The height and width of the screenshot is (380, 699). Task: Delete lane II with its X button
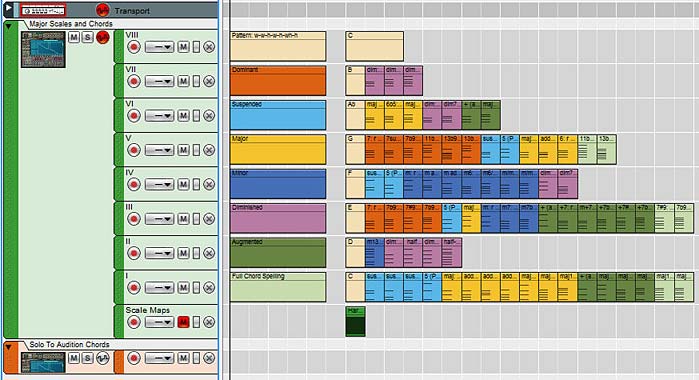[x=209, y=253]
